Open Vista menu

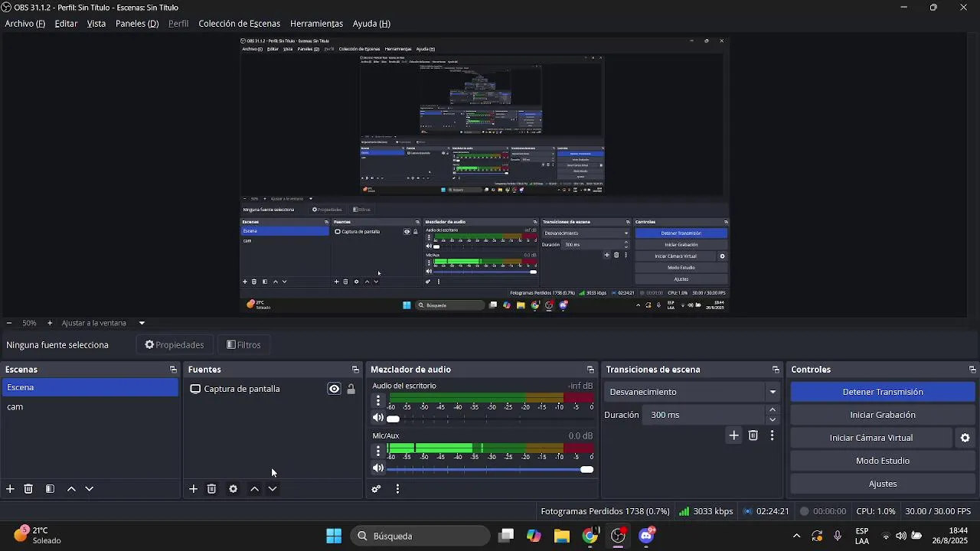click(x=96, y=24)
